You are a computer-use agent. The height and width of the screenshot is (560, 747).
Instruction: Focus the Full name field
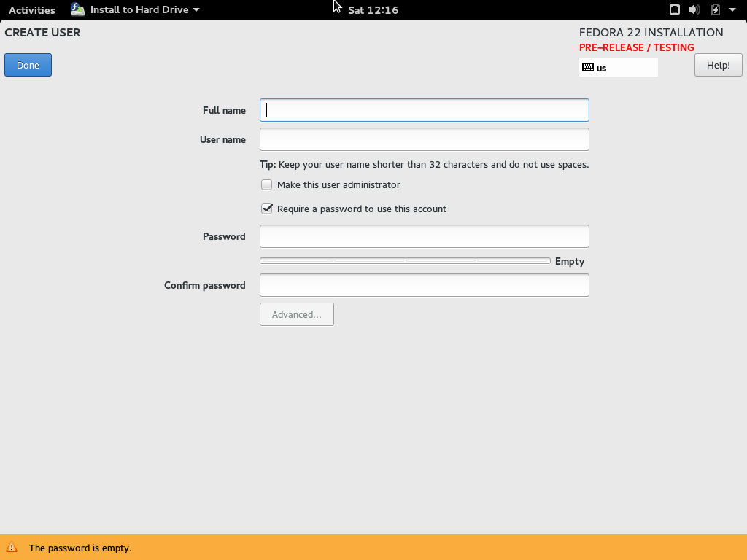(x=425, y=110)
